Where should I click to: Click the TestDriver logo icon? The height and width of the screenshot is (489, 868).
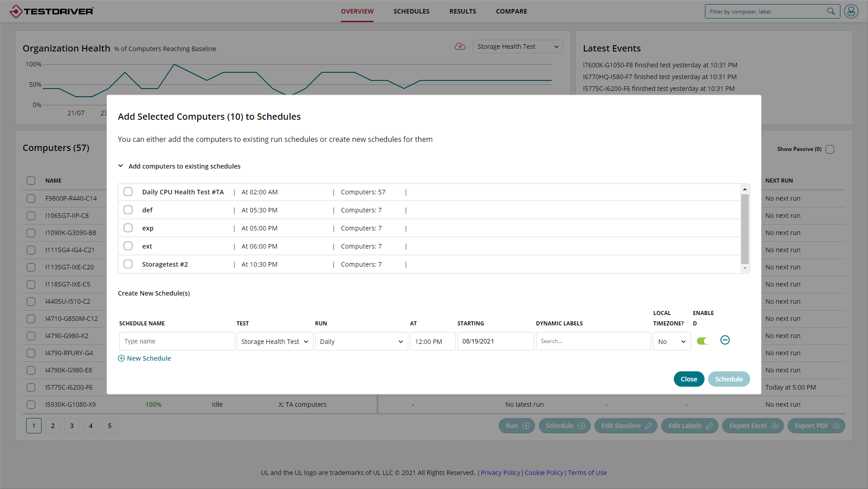point(16,11)
